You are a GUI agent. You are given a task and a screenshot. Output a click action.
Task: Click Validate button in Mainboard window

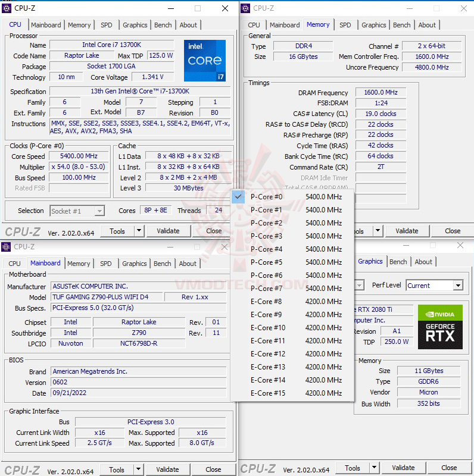pos(167,469)
